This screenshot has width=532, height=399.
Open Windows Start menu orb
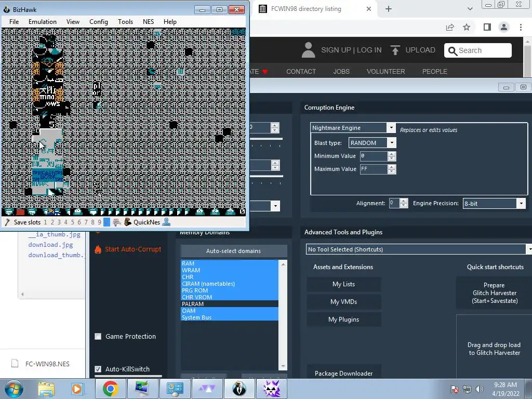[14, 389]
